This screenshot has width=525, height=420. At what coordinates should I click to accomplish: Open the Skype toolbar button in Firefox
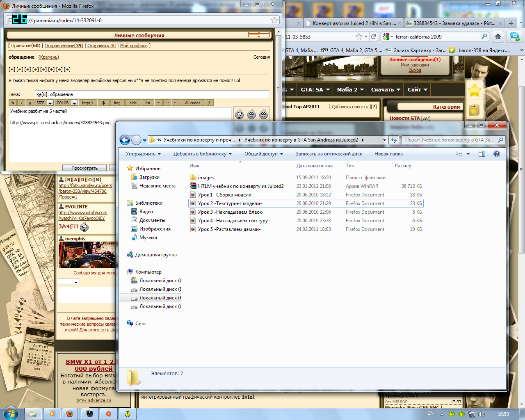pos(514,37)
